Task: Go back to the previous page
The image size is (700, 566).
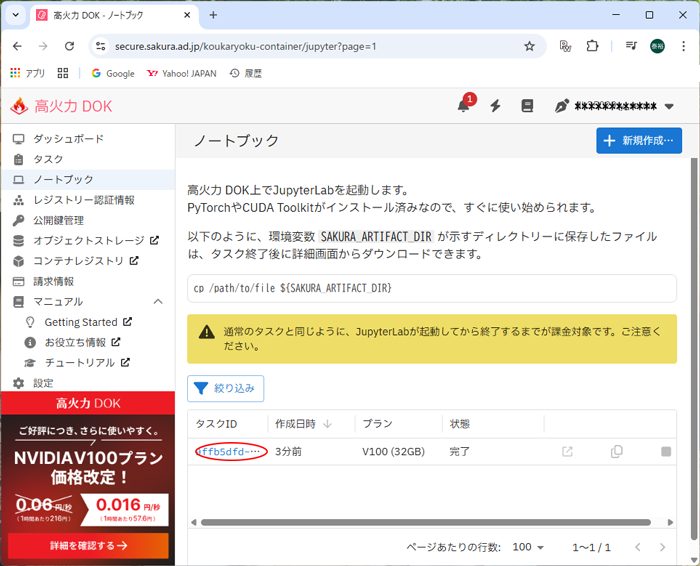Action: 17,46
